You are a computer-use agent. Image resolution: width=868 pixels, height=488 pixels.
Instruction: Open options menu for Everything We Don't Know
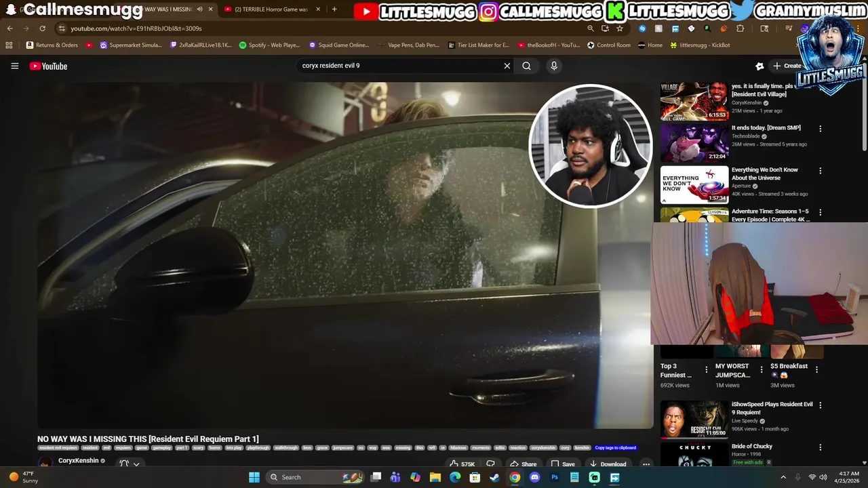pyautogui.click(x=820, y=171)
